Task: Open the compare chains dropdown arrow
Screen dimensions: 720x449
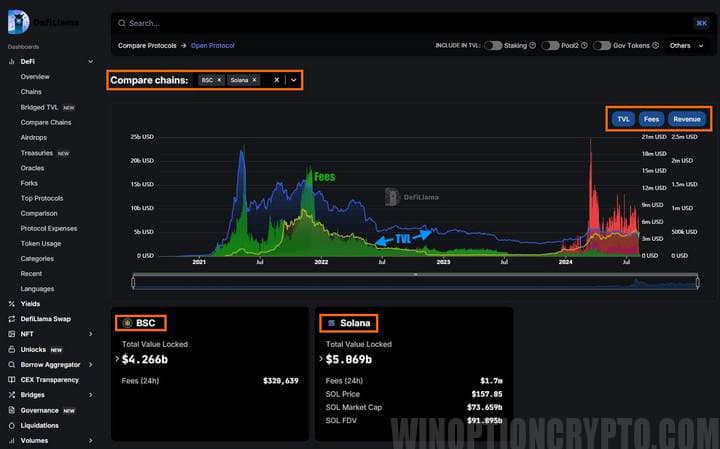Action: [294, 80]
